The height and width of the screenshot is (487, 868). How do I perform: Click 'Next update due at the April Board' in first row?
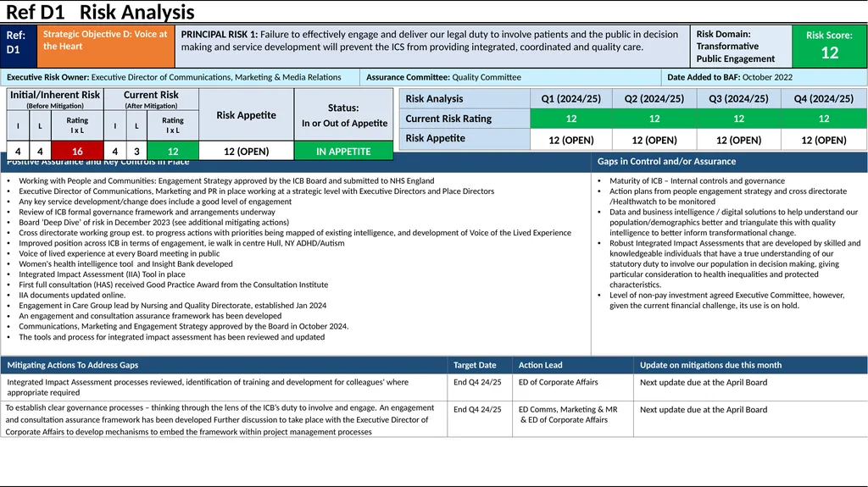(704, 383)
